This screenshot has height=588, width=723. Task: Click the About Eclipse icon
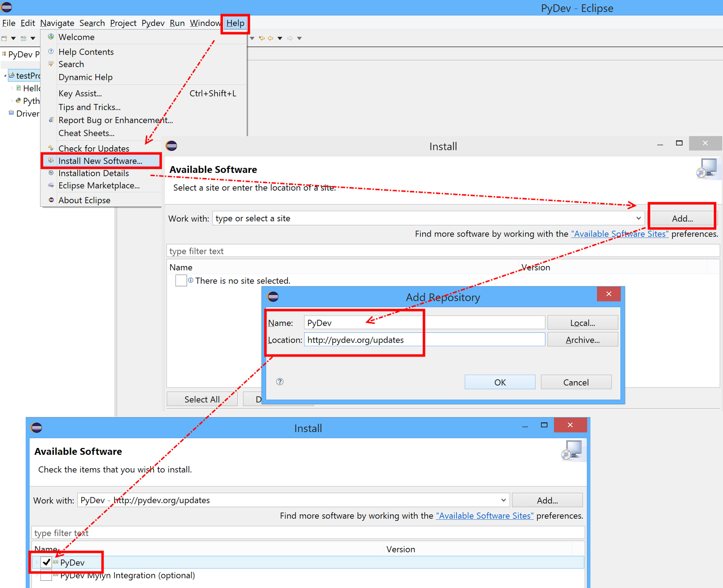coord(51,200)
